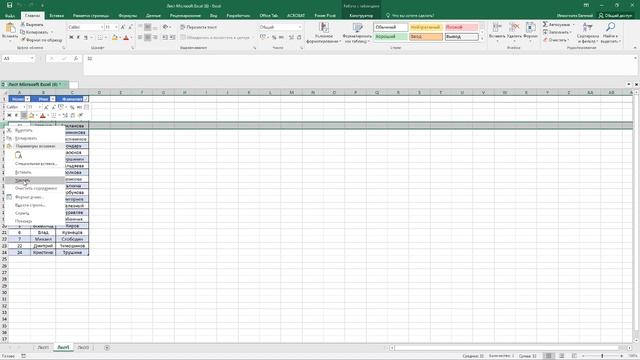This screenshot has width=640, height=360.
Task: Click the percent style icon in ribbon
Action: click(274, 37)
